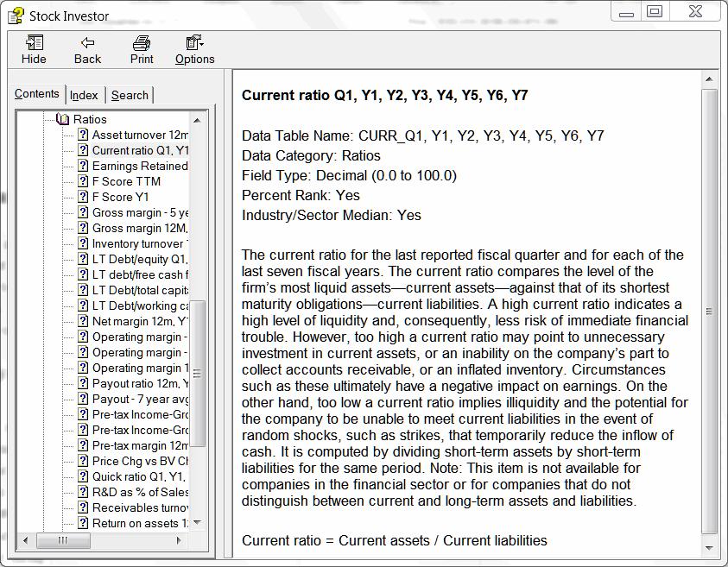Click the Quick ratio topic icon
Image resolution: width=728 pixels, height=567 pixels.
pyautogui.click(x=83, y=476)
